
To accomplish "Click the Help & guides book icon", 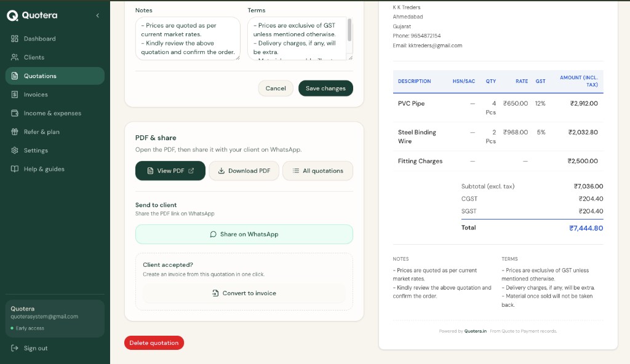I will tap(15, 169).
